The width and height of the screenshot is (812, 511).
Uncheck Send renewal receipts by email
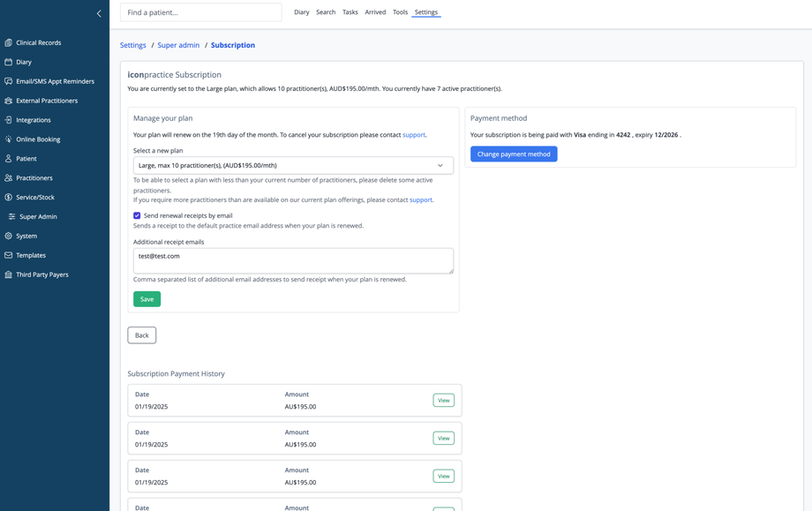(137, 215)
